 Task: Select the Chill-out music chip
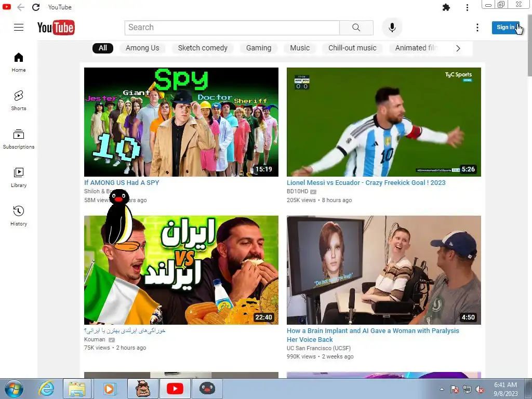(x=352, y=48)
